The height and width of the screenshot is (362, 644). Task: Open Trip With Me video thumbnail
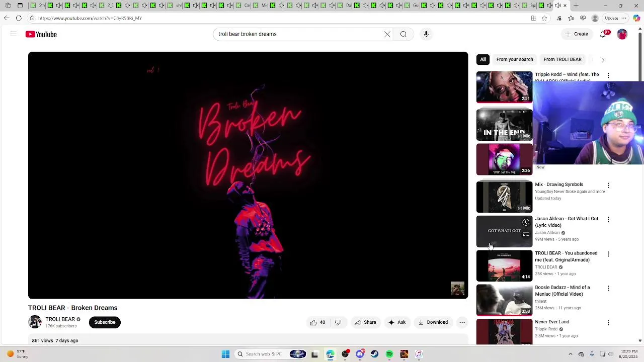[504, 159]
